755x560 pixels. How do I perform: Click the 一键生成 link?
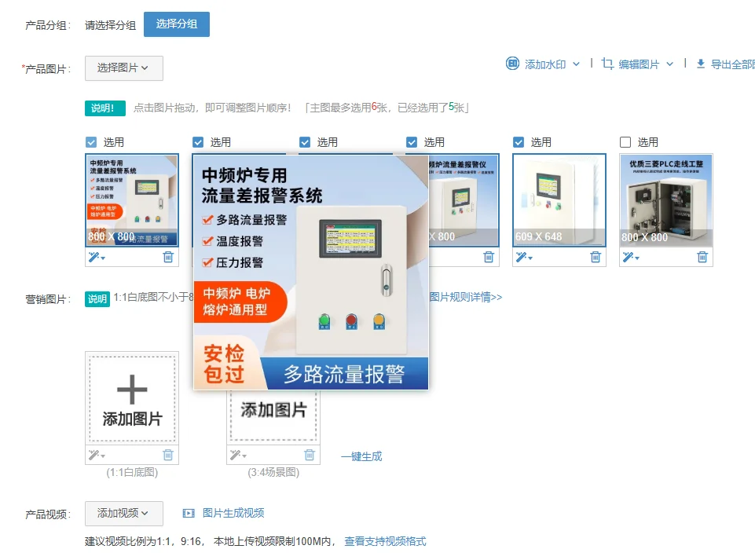coord(361,456)
